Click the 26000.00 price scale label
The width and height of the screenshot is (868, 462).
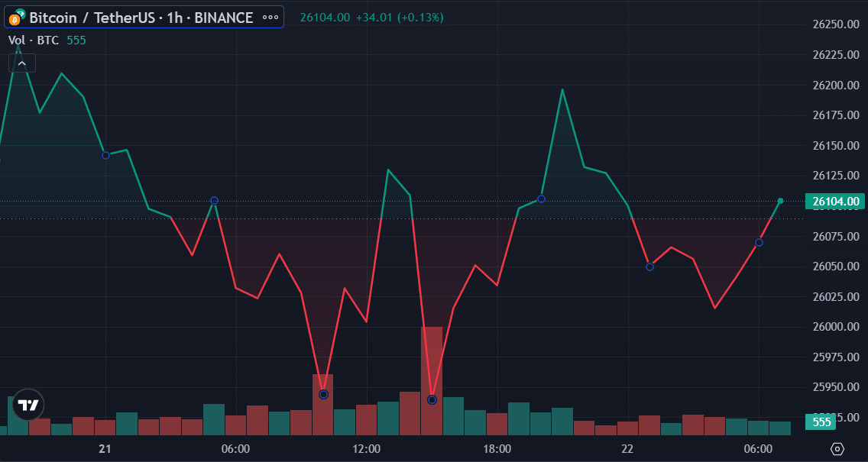836,327
